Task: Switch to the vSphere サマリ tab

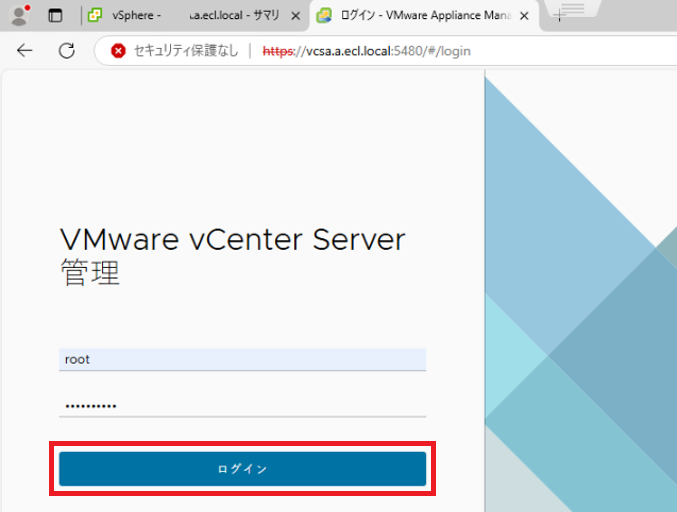Action: coord(200,16)
